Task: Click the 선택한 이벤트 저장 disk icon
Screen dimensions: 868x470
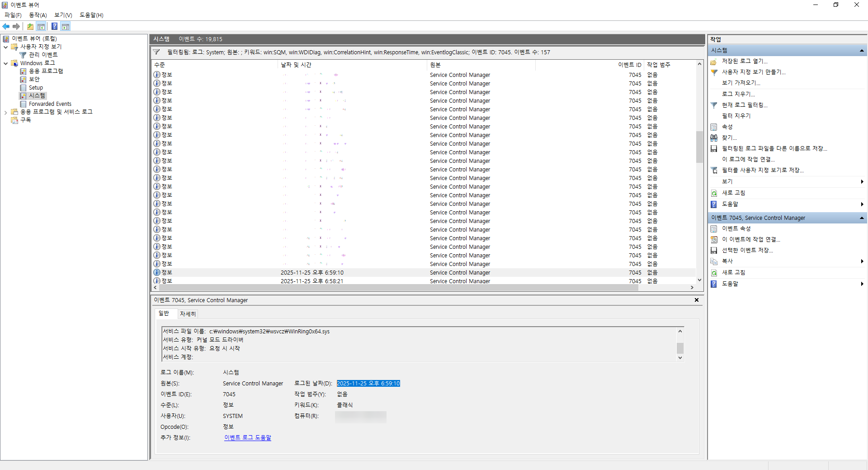Action: (714, 251)
